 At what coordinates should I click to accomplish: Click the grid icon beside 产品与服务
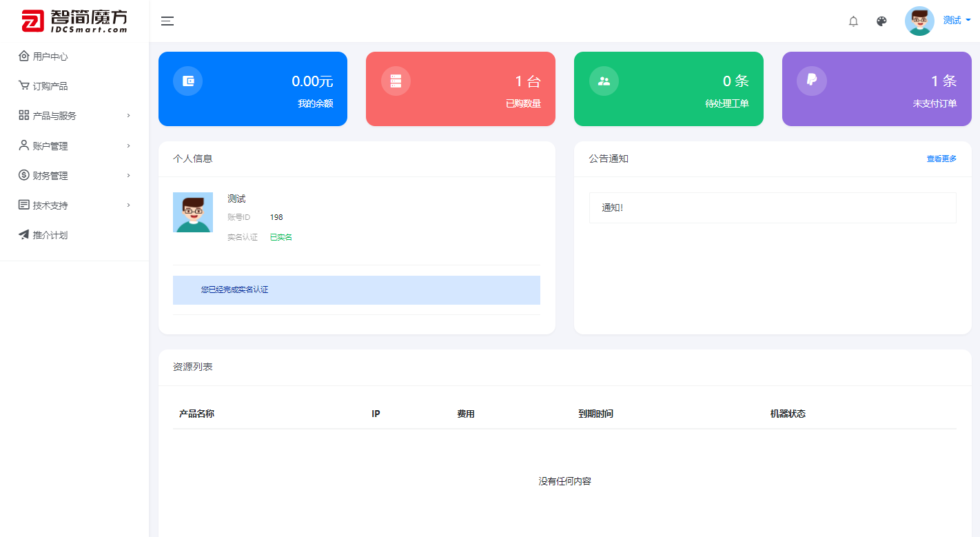point(24,115)
